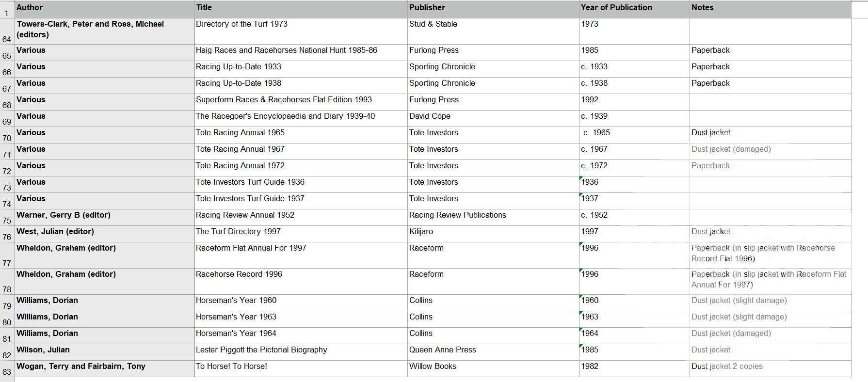868x382 pixels.
Task: Select Haig Races and Racehorses National Hunt 1985-86
Action: coord(301,53)
